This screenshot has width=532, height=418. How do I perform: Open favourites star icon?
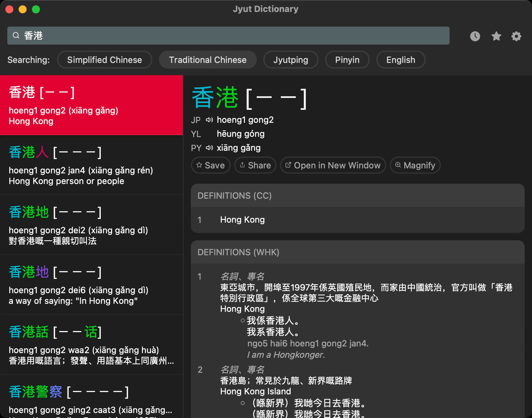tap(496, 36)
